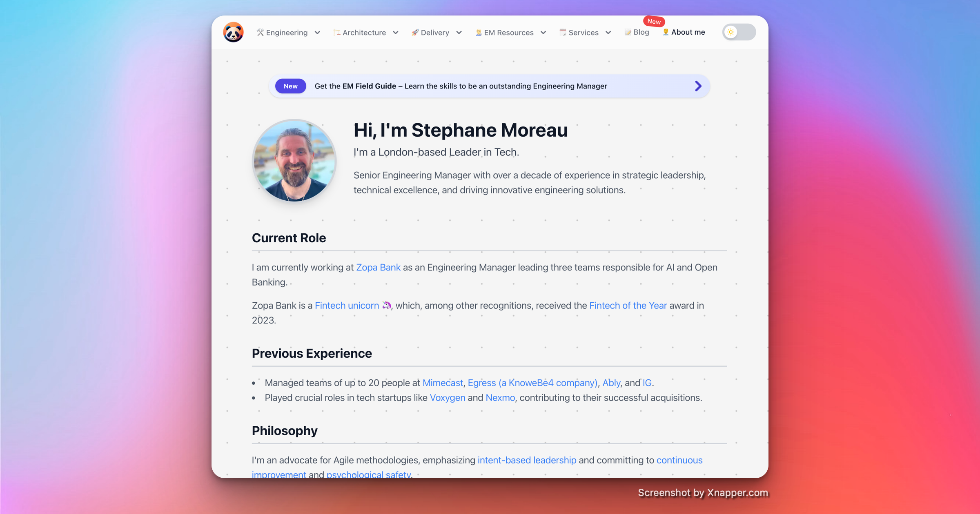The width and height of the screenshot is (980, 514).
Task: Click the banner's right arrow chevron
Action: coord(698,86)
